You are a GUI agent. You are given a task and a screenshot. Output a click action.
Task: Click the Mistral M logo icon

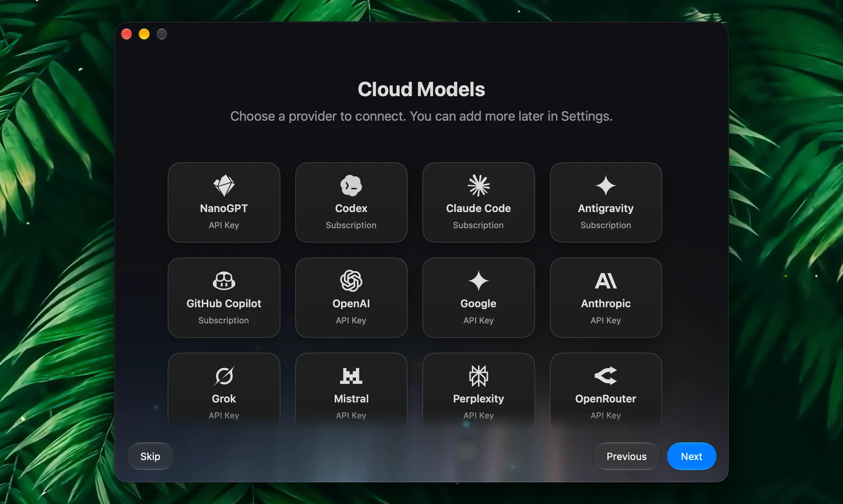click(351, 376)
